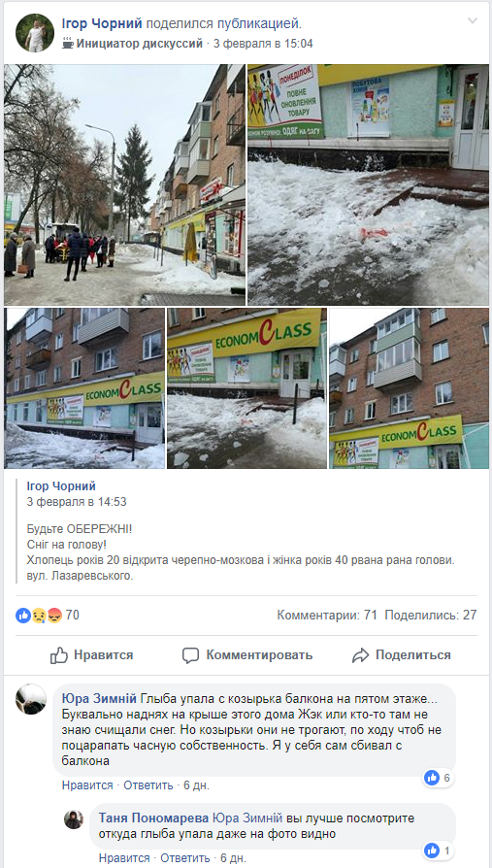Image resolution: width=492 pixels, height=868 pixels.
Task: Open the balcony Econom Class photo
Action: (x=409, y=388)
